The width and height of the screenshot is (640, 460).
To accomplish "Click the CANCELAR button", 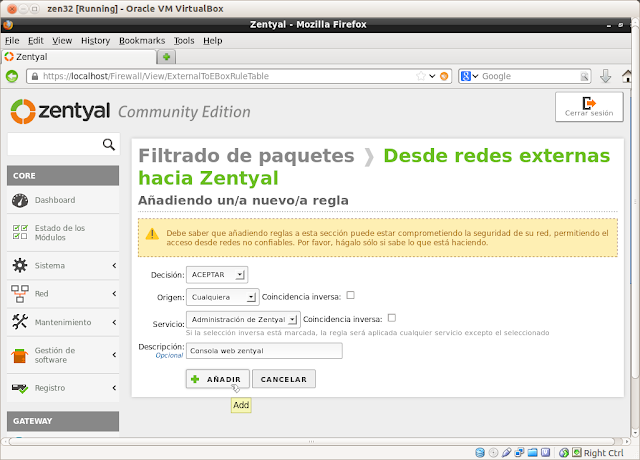I will [284, 379].
